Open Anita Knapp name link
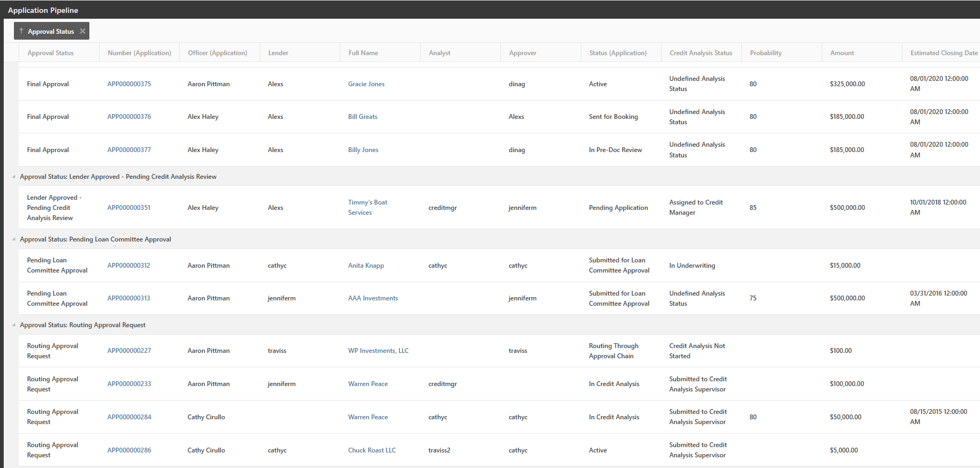Screen dimensions: 980x468 click(x=366, y=266)
